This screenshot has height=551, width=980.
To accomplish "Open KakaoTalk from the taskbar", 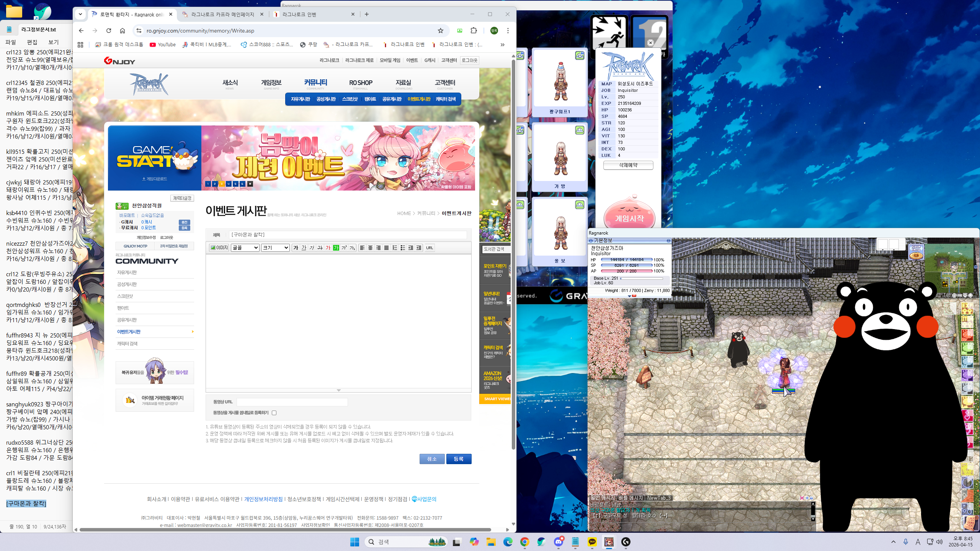I will (592, 542).
